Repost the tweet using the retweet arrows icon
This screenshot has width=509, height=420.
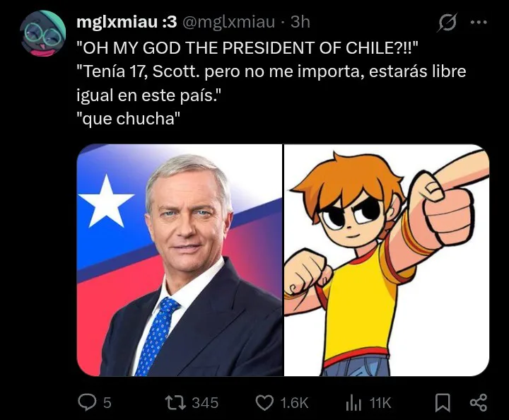[x=175, y=402]
